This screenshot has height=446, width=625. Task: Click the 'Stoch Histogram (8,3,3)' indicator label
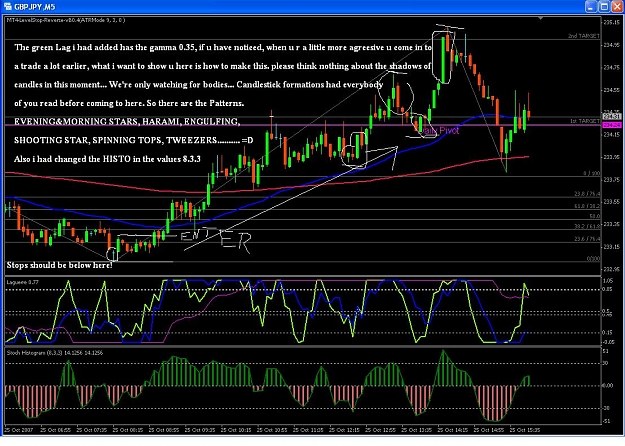55,353
